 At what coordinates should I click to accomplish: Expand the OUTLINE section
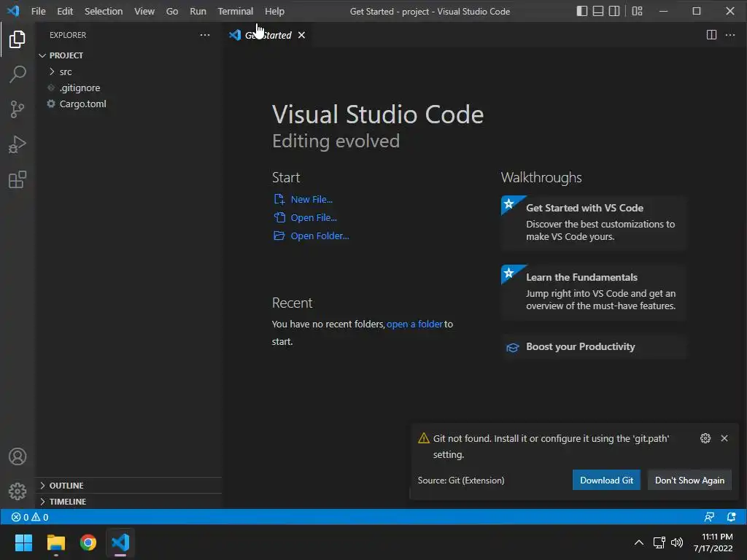[x=128, y=485]
